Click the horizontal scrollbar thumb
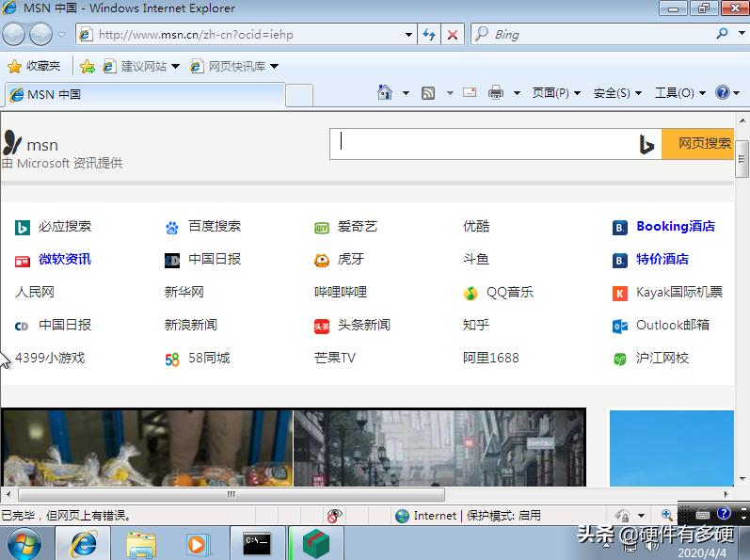Image resolution: width=750 pixels, height=560 pixels. [x=231, y=494]
